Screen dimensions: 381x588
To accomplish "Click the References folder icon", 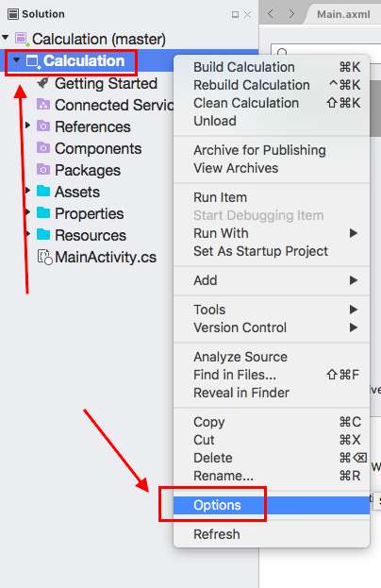I will point(43,126).
